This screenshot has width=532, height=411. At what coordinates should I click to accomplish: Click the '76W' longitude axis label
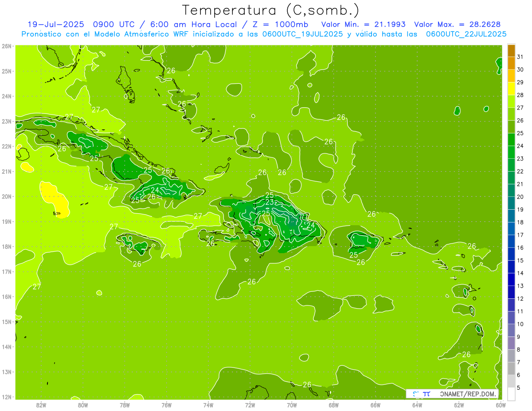(x=167, y=405)
